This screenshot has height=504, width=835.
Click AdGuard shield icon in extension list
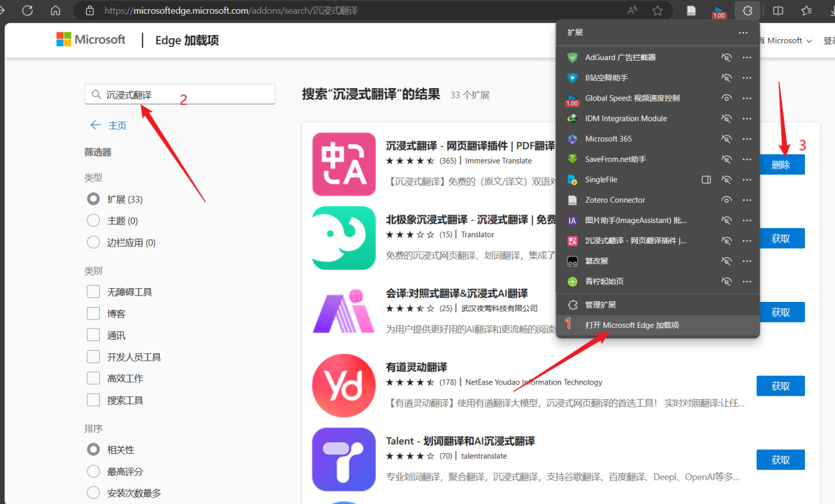(572, 57)
